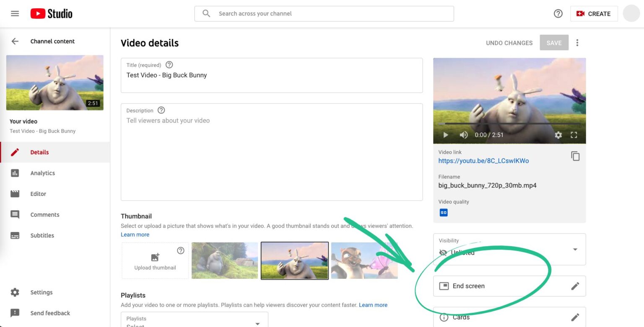Open the hamburger navigation menu
Image resolution: width=644 pixels, height=327 pixels.
pyautogui.click(x=15, y=13)
